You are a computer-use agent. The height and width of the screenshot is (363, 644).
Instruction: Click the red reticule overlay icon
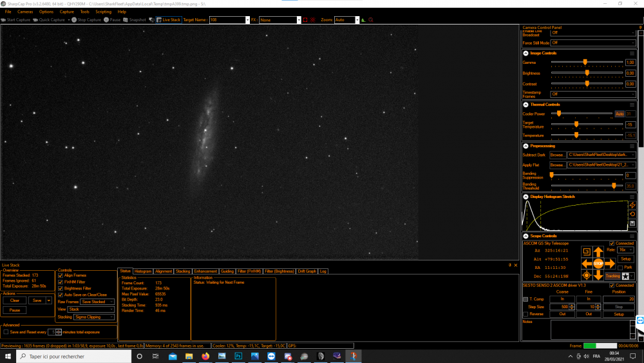click(313, 20)
